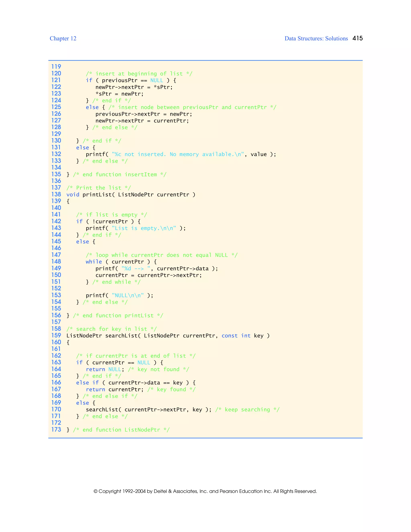Click page number 415
The image size is (411, 532).
click(357, 38)
